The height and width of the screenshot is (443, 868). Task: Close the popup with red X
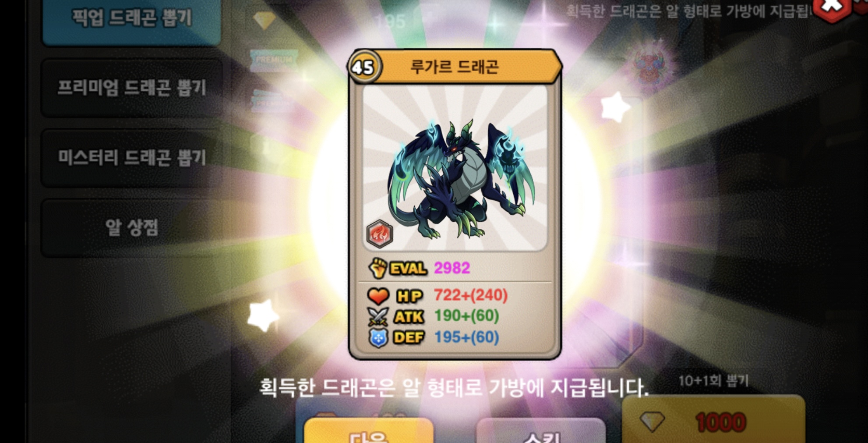click(x=831, y=8)
